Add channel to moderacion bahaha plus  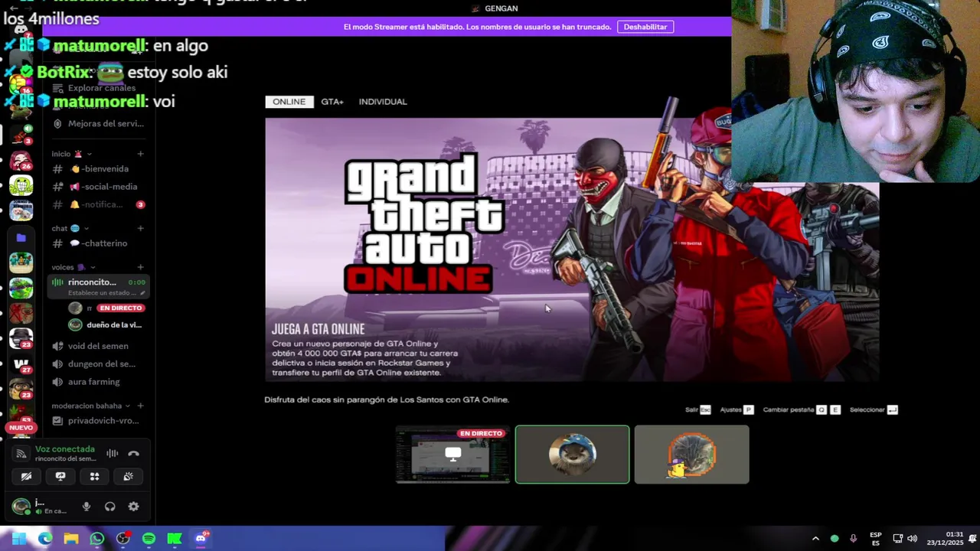click(140, 406)
